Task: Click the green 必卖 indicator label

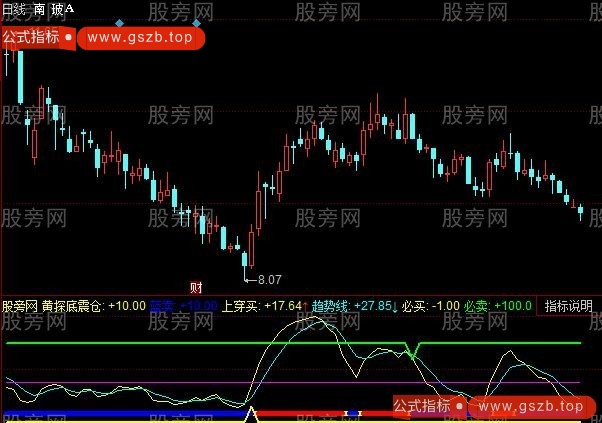Action: point(476,305)
